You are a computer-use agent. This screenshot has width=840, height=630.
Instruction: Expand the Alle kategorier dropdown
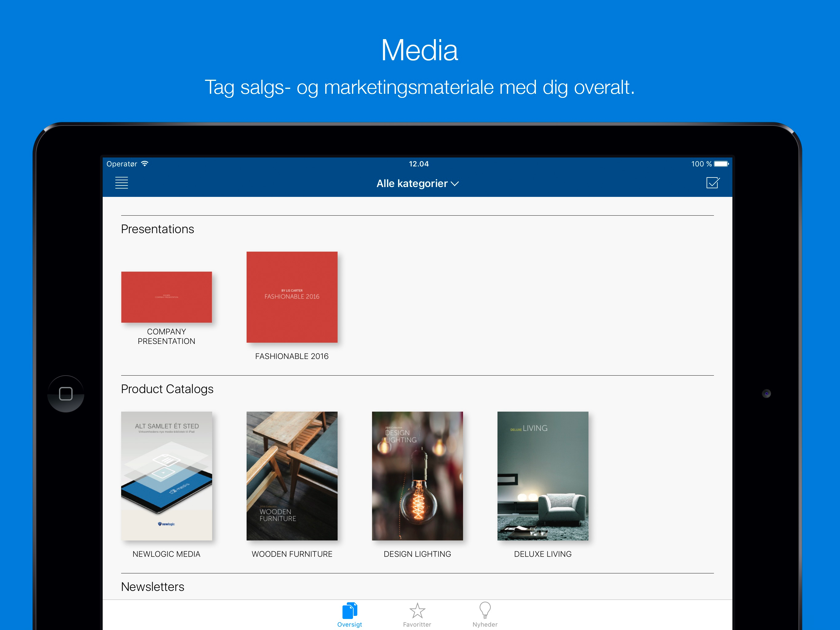[418, 184]
